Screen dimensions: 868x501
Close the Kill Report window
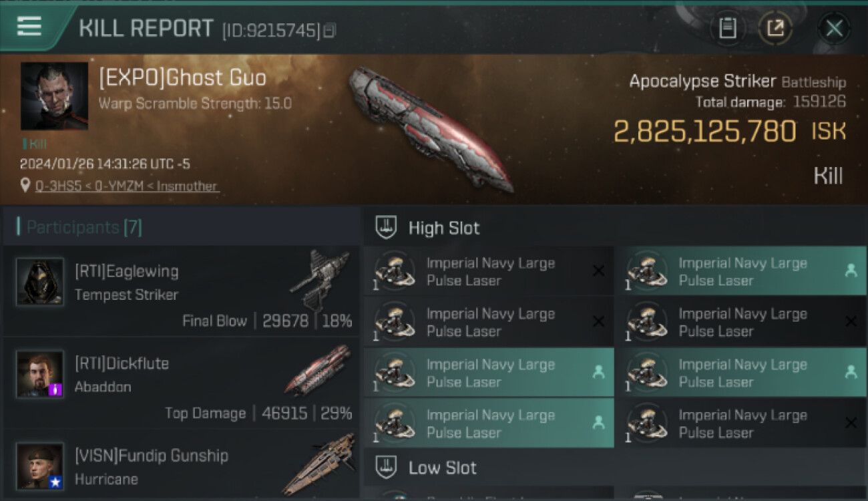click(834, 28)
